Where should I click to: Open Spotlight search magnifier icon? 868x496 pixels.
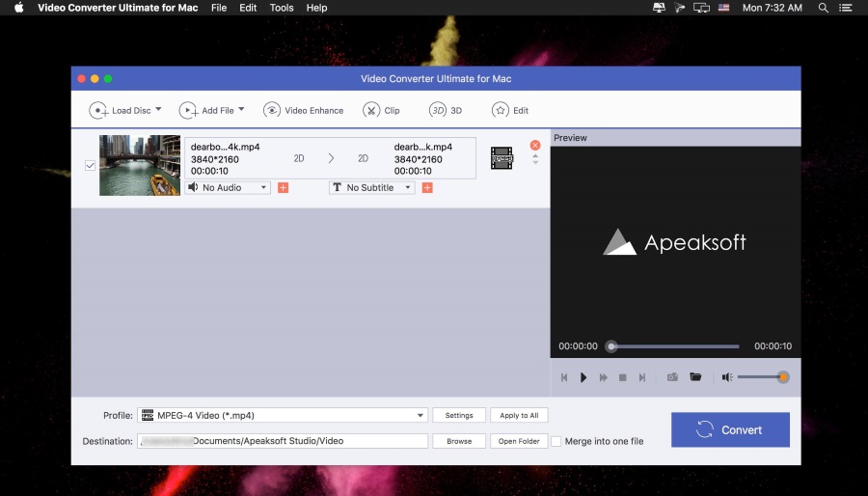(x=824, y=8)
